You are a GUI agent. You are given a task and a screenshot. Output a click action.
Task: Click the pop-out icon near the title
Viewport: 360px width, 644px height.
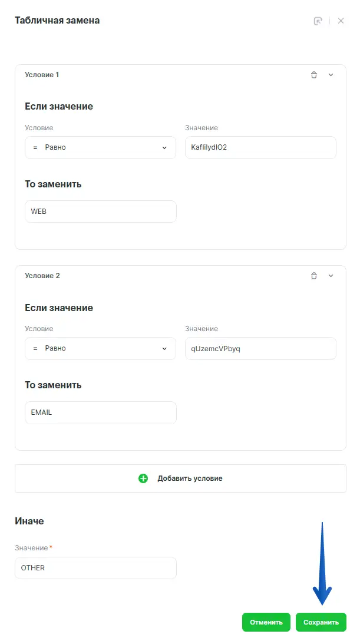point(318,21)
